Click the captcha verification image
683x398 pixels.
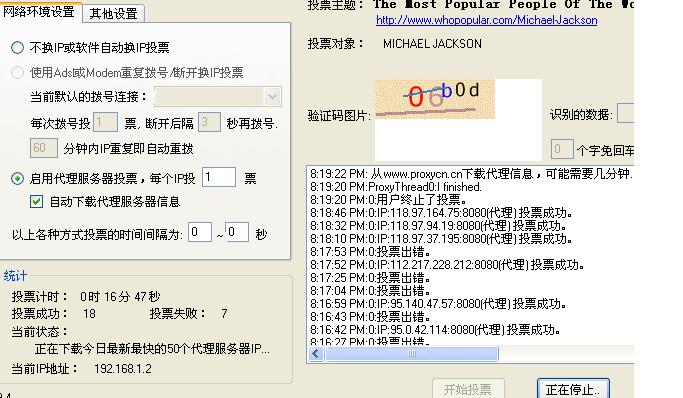pos(435,99)
